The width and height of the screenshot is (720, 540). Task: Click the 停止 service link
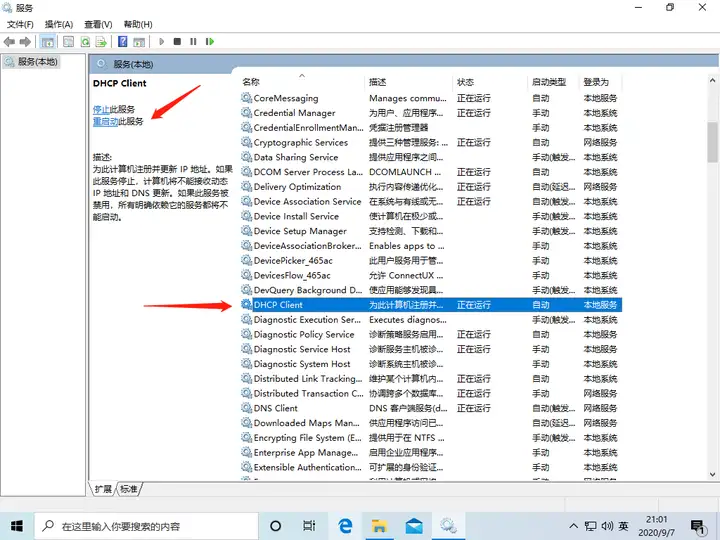point(101,109)
